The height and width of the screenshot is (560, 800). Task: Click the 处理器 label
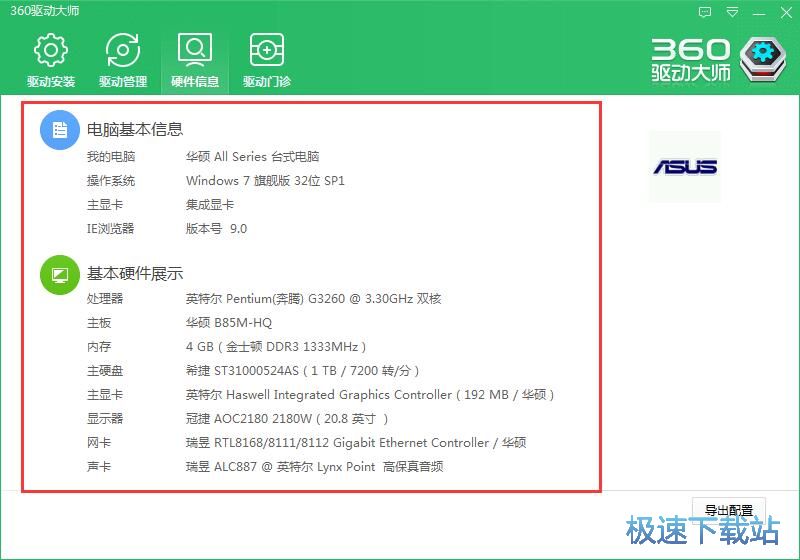105,298
